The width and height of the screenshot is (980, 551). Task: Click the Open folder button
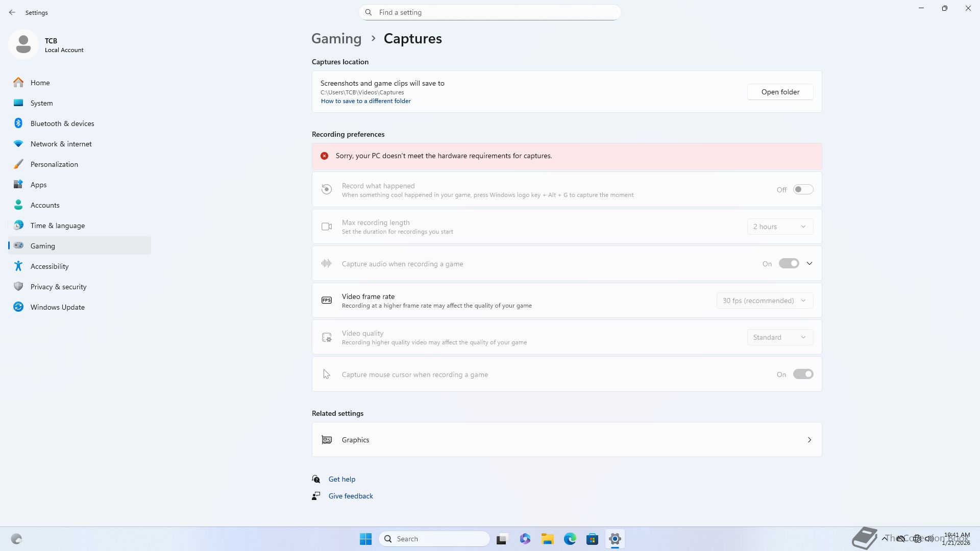click(780, 92)
